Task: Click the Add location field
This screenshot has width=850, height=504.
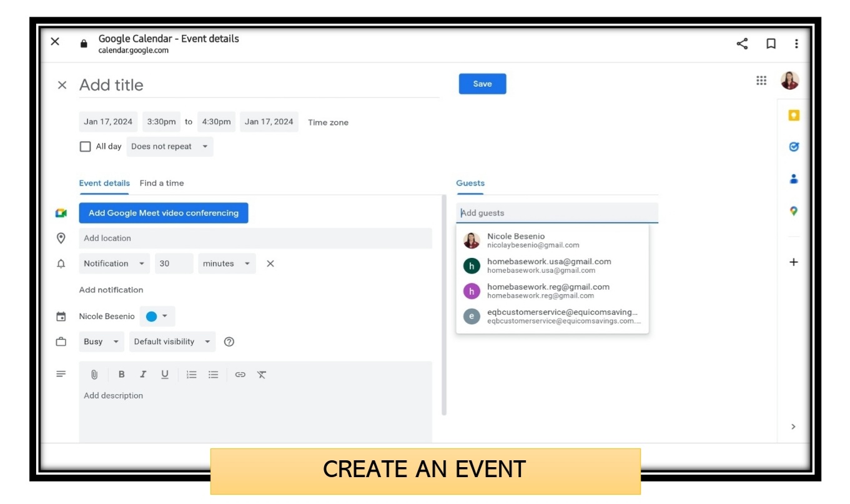Action: pyautogui.click(x=255, y=238)
